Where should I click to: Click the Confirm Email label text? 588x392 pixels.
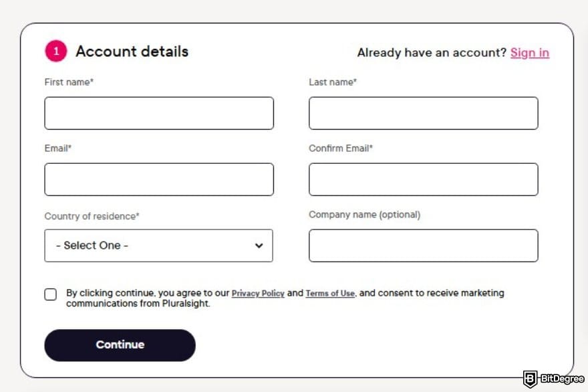[x=341, y=148]
